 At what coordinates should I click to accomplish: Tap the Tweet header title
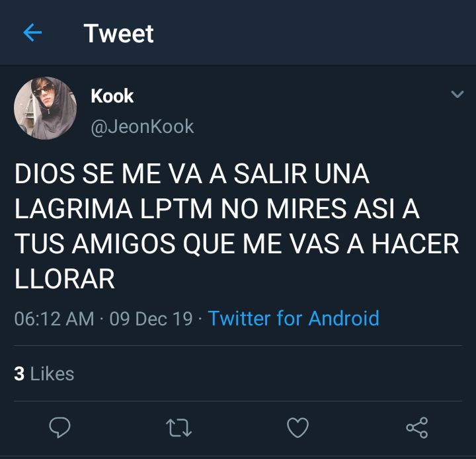coord(119,34)
